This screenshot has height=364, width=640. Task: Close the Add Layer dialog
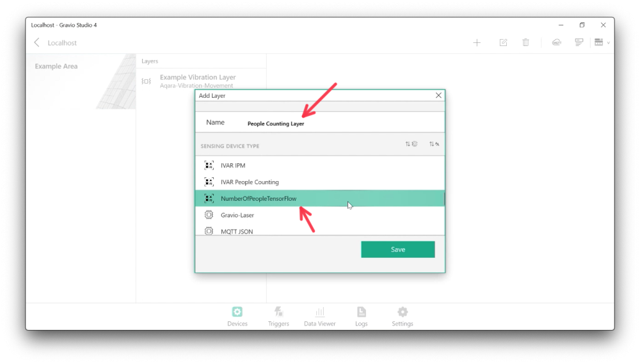tap(438, 95)
